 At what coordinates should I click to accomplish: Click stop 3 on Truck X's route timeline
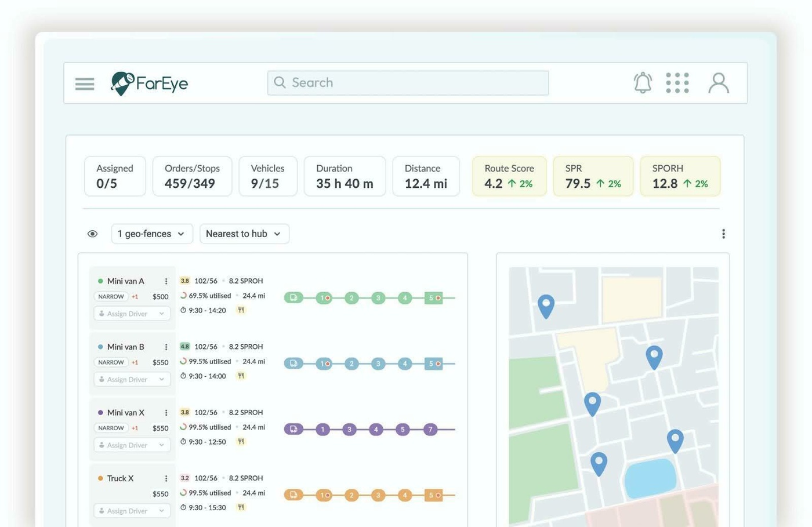[x=378, y=495]
